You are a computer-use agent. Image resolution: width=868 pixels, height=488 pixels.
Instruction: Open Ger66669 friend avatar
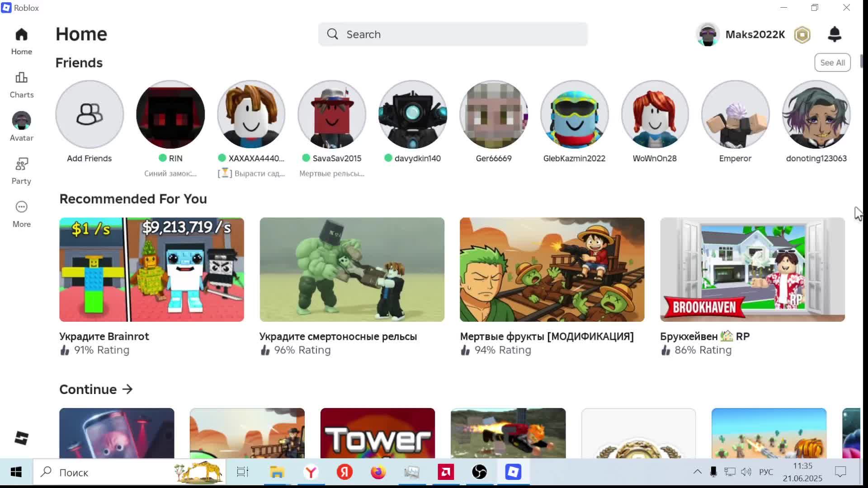pyautogui.click(x=494, y=114)
